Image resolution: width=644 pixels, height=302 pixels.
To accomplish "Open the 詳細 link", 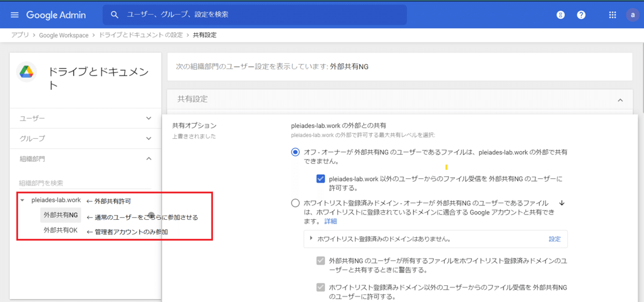I will coord(331,221).
